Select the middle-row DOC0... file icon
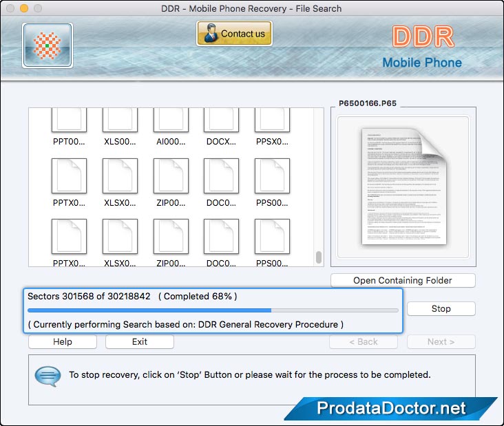The width and height of the screenshot is (504, 426). [x=221, y=175]
